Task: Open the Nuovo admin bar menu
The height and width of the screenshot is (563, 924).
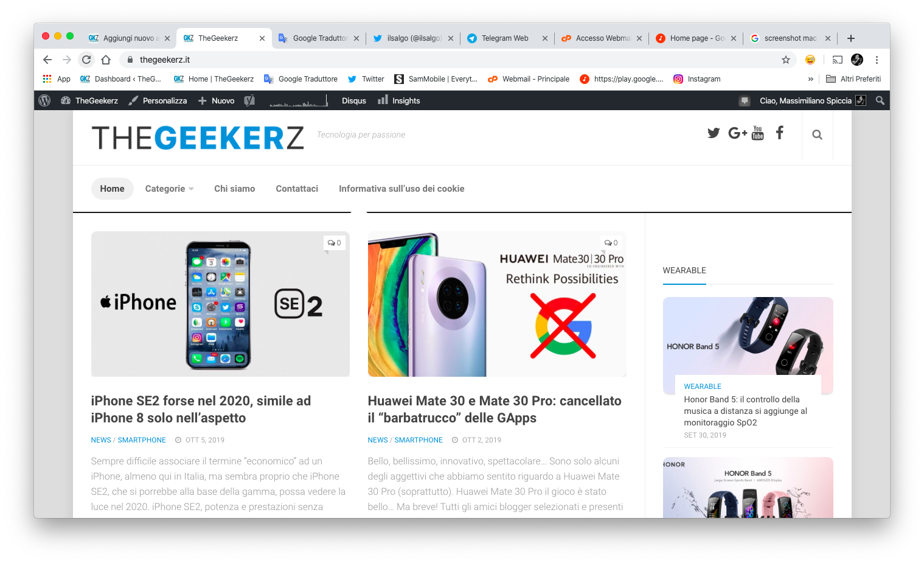Action: pyautogui.click(x=217, y=100)
